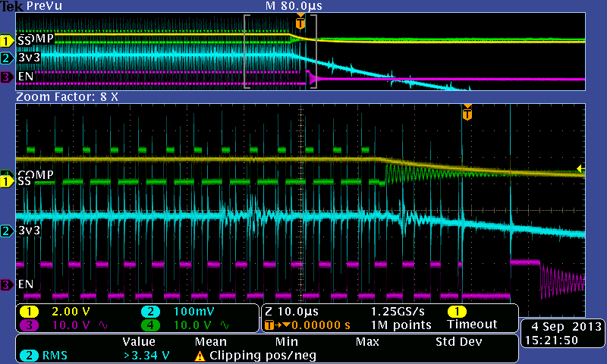Click the yellow trigger level arrow
Screen dimensions: 607x364
click(x=580, y=168)
